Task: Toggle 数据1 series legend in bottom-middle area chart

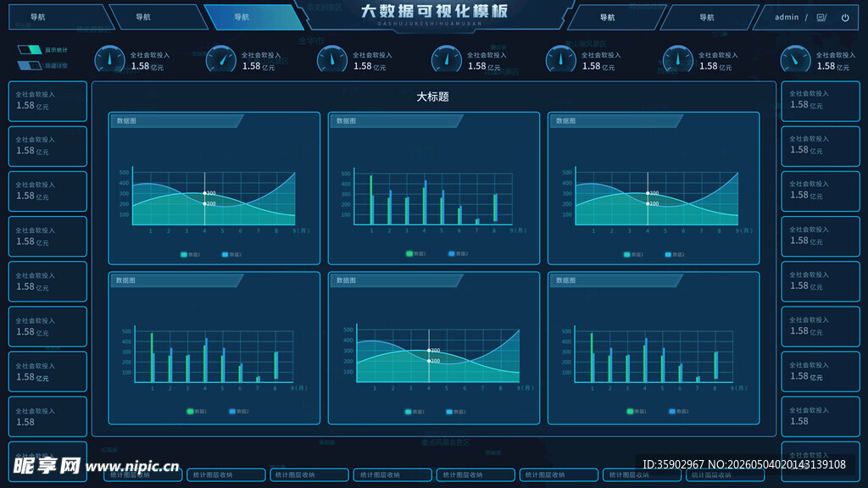Action: click(x=408, y=412)
